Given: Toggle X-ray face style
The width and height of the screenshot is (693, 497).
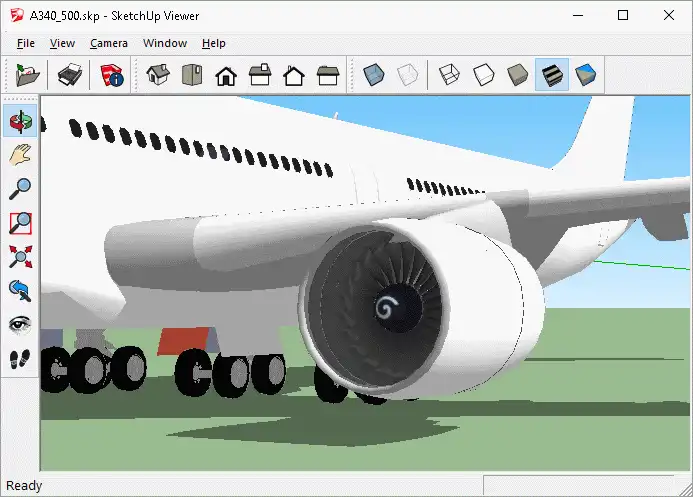Looking at the screenshot, I should pyautogui.click(x=373, y=75).
